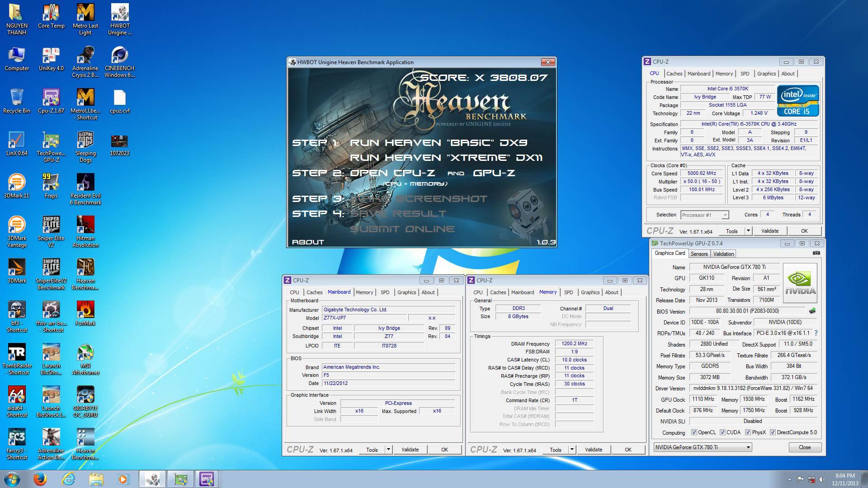Click the Core Speed value field
The width and height of the screenshot is (868, 488).
[x=702, y=173]
